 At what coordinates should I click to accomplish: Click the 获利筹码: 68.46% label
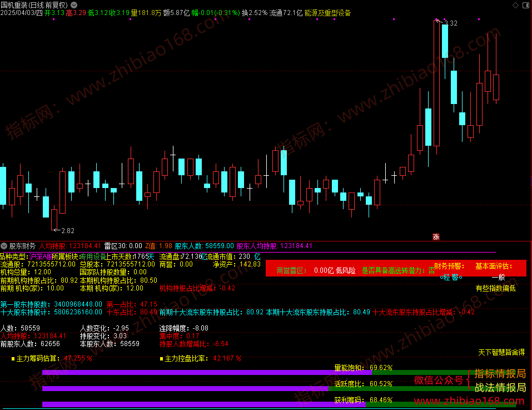[364, 400]
